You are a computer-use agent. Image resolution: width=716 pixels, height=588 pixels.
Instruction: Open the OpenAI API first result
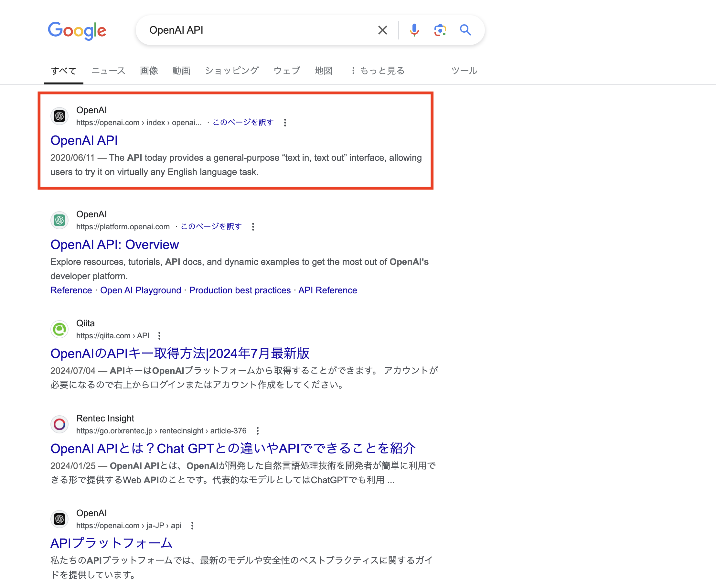tap(84, 140)
